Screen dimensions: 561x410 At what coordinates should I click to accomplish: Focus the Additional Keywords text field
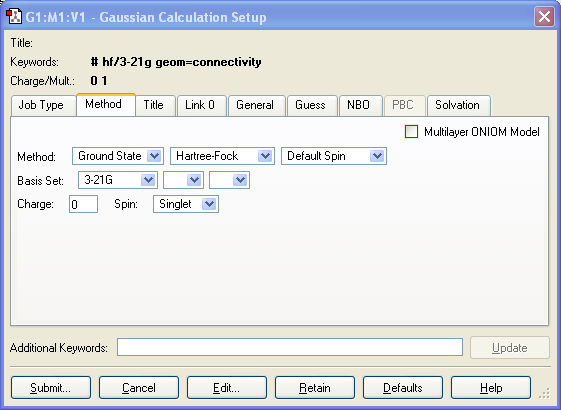tap(290, 347)
